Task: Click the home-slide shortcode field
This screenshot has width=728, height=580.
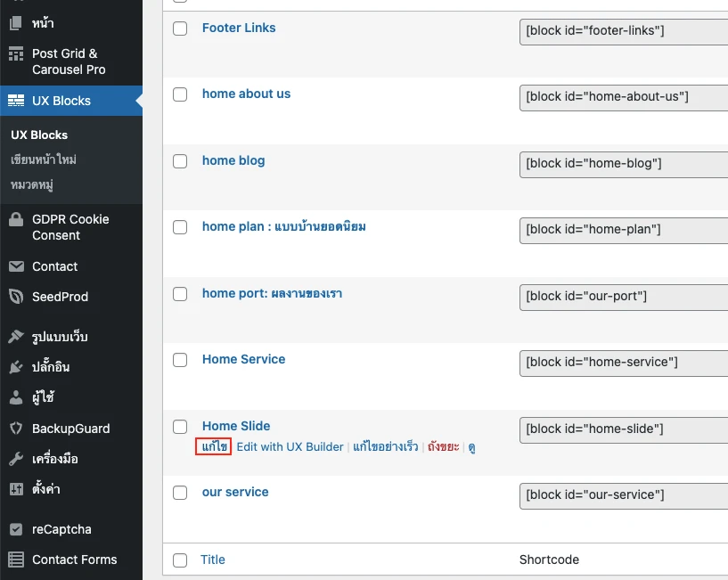Action: coord(623,429)
